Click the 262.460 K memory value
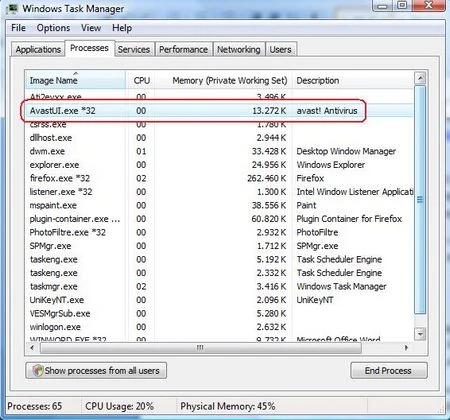This screenshot has height=420, width=450. pos(266,178)
